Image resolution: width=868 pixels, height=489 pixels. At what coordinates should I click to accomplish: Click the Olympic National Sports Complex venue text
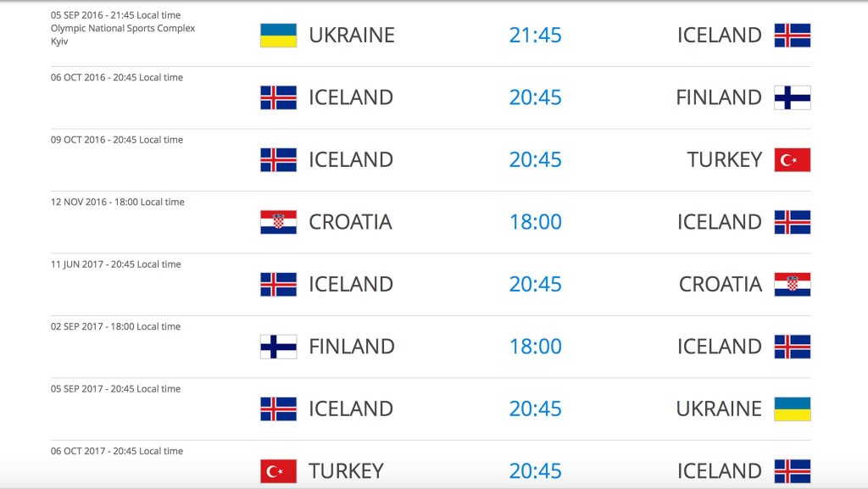123,29
